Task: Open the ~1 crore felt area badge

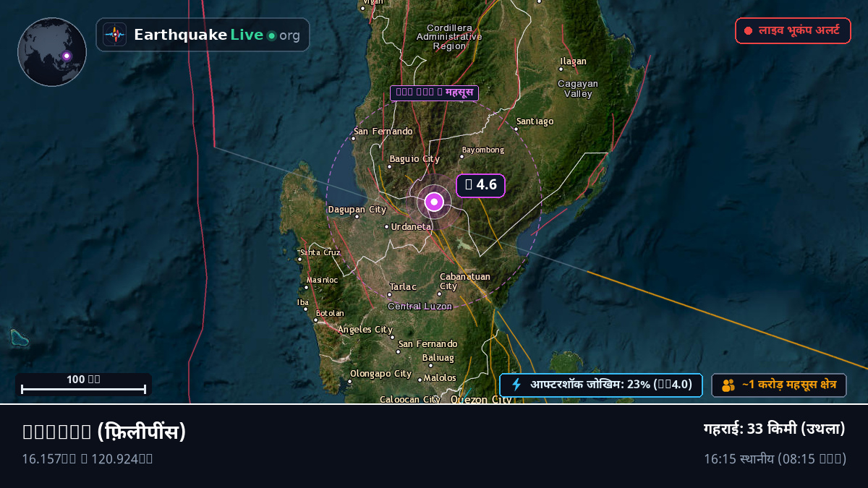Action: pos(779,385)
